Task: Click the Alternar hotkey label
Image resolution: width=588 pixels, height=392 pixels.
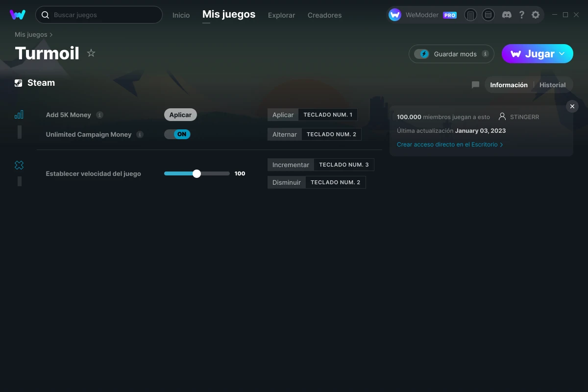Action: [285, 134]
